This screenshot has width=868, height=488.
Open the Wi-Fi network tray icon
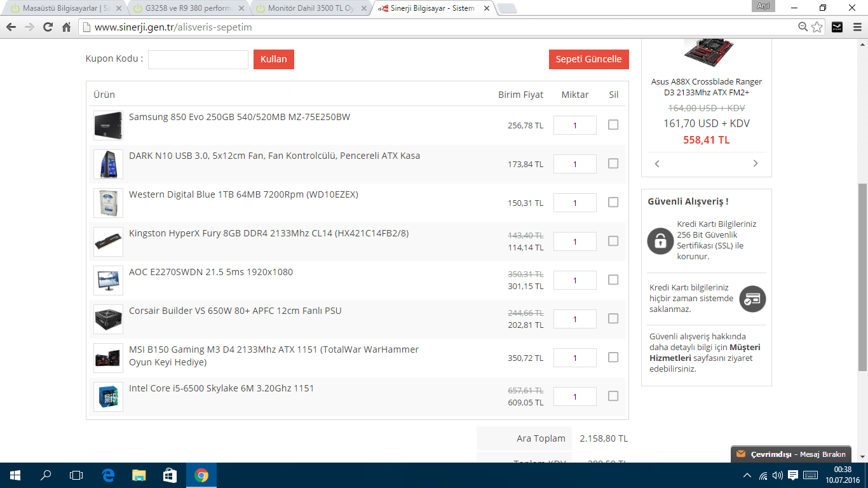click(x=763, y=475)
